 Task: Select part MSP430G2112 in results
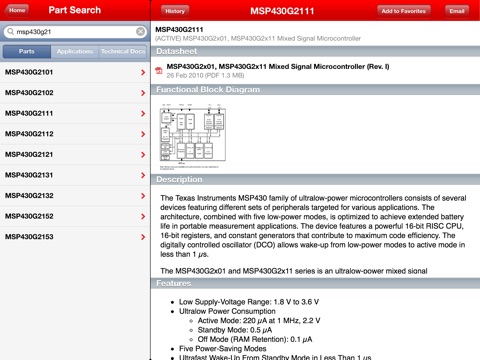tap(75, 134)
